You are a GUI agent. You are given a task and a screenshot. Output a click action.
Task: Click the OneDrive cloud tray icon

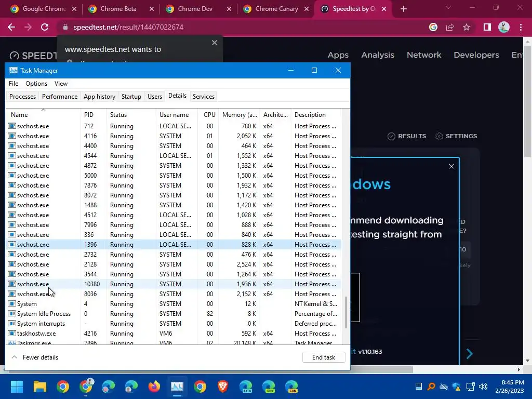444,387
